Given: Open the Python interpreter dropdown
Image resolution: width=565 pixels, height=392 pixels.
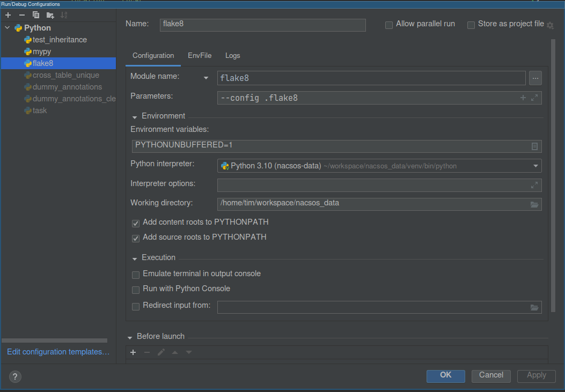Looking at the screenshot, I should click(x=535, y=166).
